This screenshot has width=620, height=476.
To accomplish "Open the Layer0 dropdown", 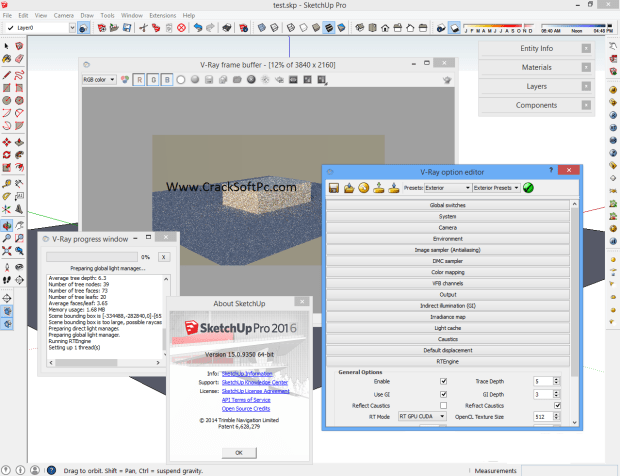I will pos(72,28).
